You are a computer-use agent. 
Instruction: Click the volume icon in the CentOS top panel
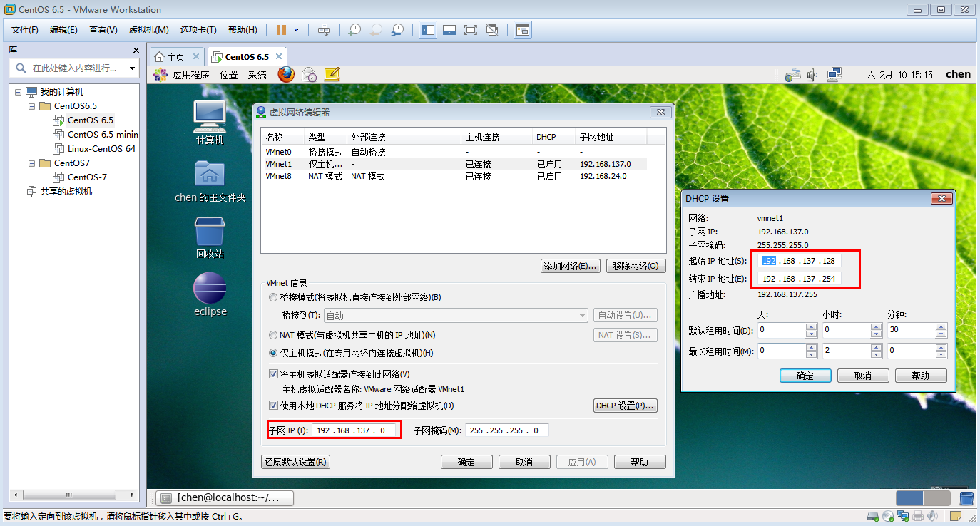click(x=812, y=74)
